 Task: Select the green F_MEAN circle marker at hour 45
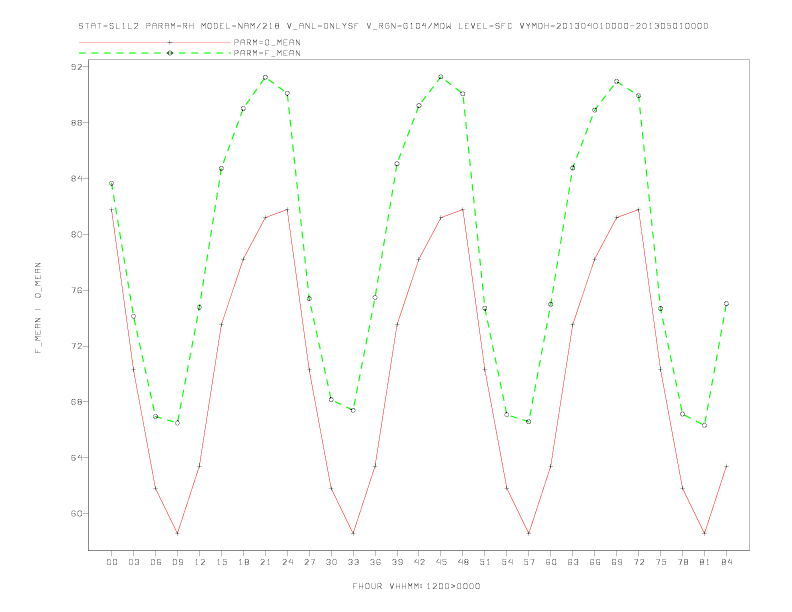click(440, 77)
